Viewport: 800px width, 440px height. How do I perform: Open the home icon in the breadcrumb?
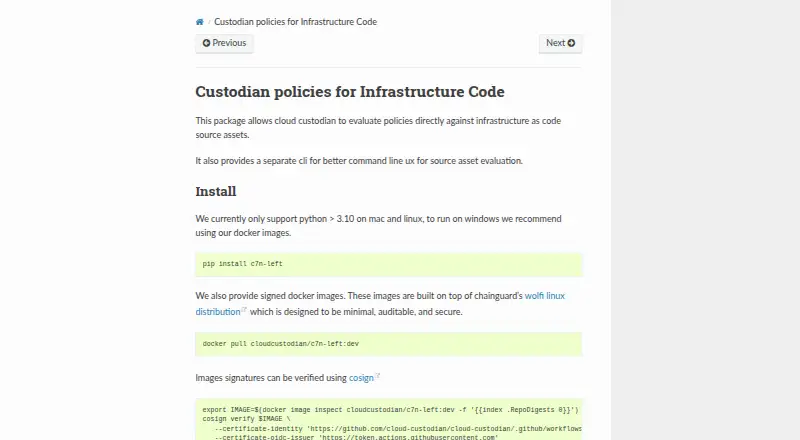199,22
